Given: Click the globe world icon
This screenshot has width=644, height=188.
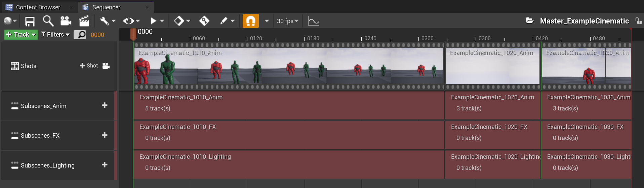Looking at the screenshot, I should coord(7,21).
